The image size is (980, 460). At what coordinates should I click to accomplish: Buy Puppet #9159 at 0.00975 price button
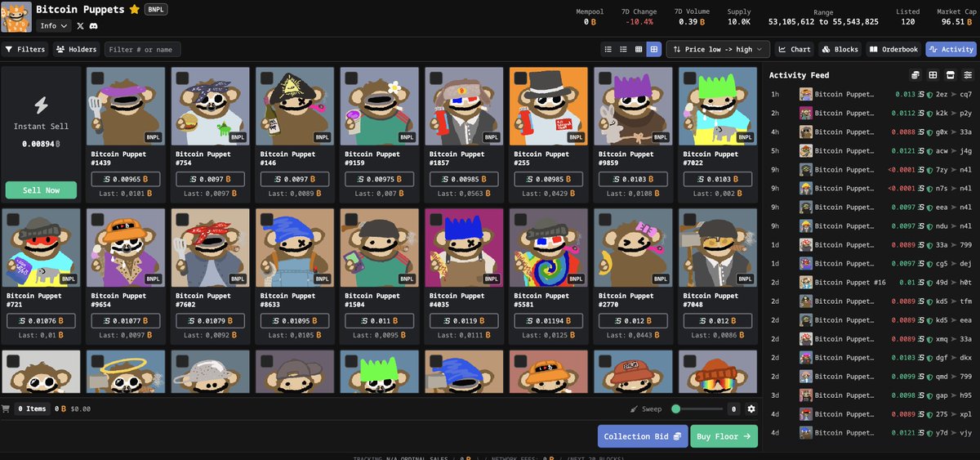click(379, 179)
